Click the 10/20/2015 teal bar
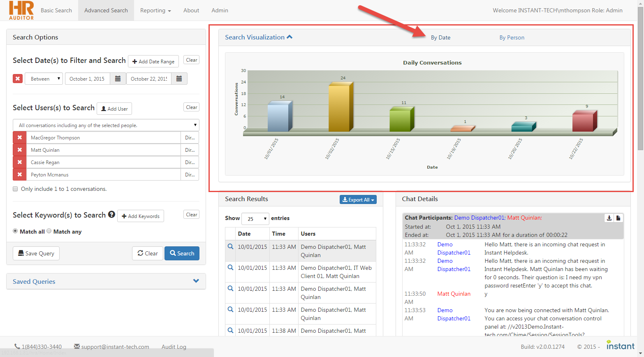This screenshot has height=357, width=644. coord(524,127)
